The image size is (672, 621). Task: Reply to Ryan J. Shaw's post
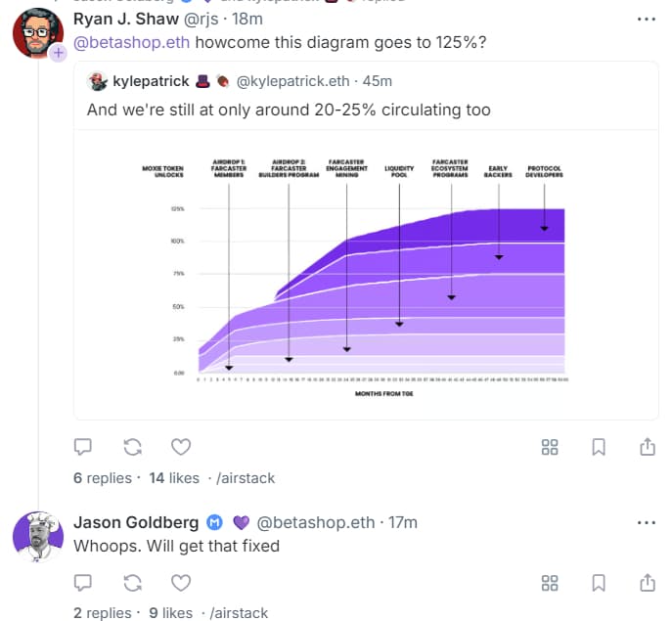pos(84,447)
